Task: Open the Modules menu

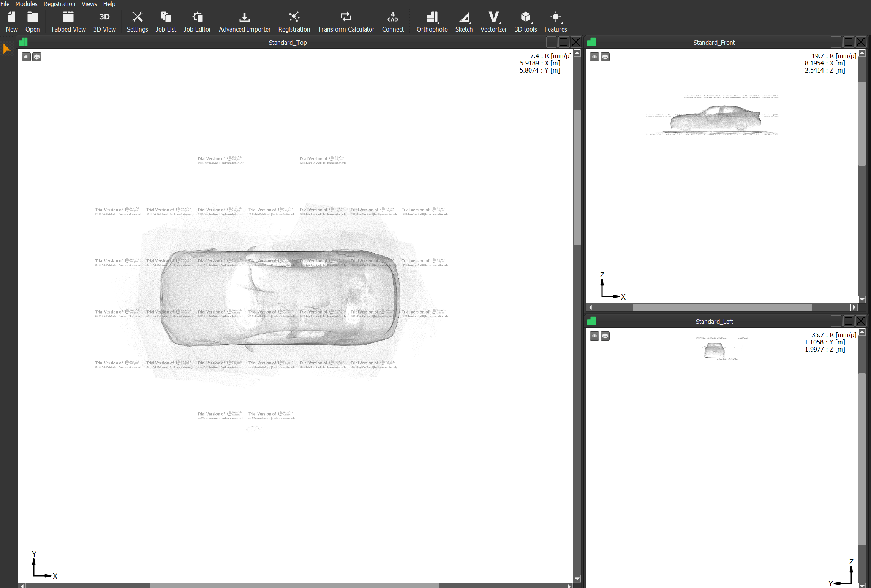Action: (x=26, y=4)
